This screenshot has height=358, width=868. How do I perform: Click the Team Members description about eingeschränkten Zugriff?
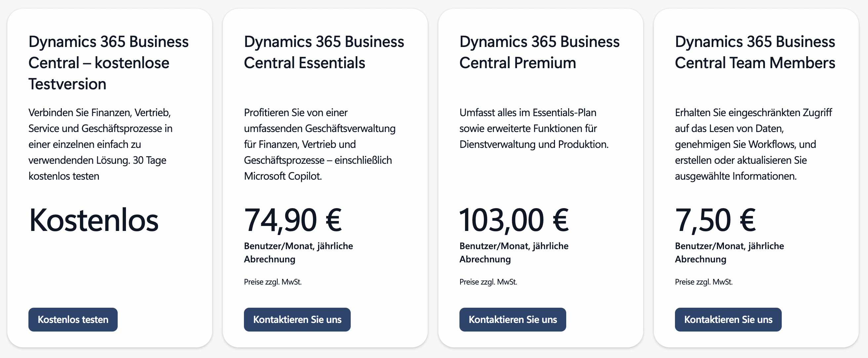click(753, 144)
